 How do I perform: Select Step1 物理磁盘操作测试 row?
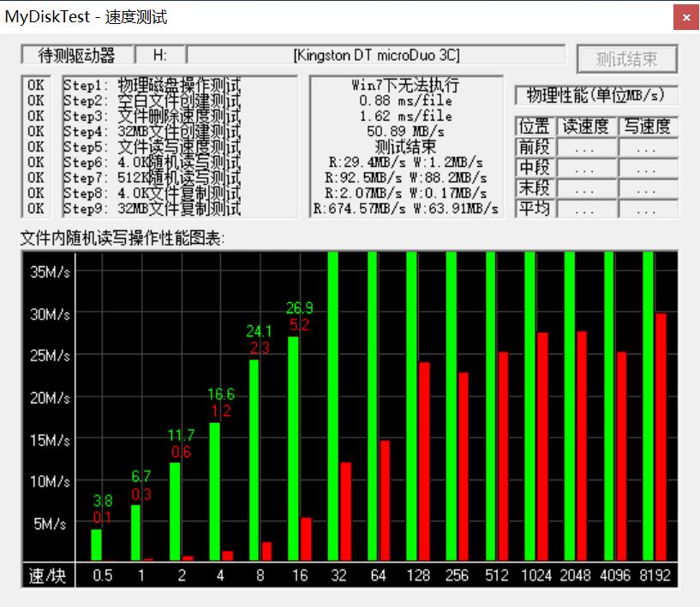pyautogui.click(x=152, y=86)
